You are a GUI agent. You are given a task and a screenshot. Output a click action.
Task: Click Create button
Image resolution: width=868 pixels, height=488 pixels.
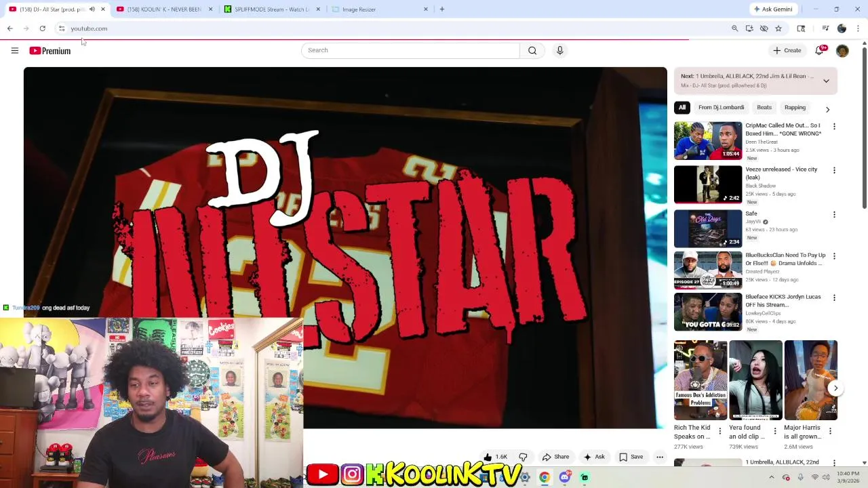pyautogui.click(x=787, y=50)
